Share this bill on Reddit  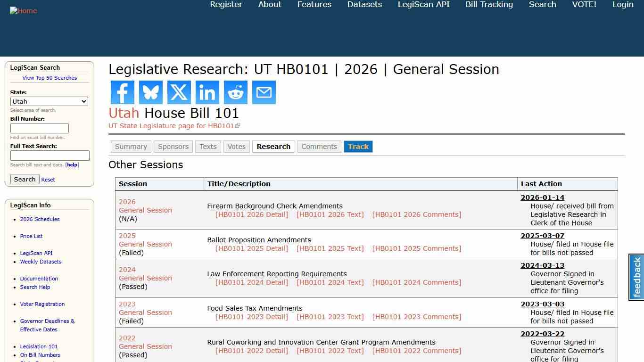[x=235, y=92]
